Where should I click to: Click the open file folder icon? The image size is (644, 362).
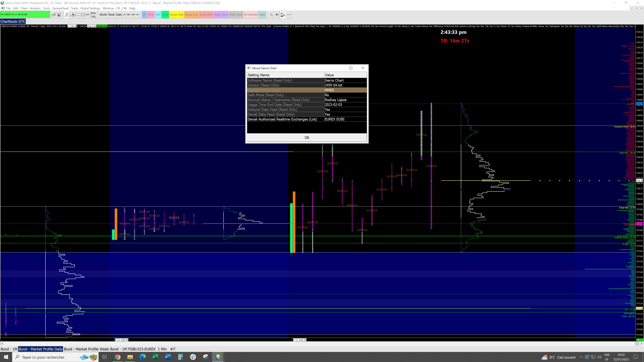pyautogui.click(x=53, y=15)
